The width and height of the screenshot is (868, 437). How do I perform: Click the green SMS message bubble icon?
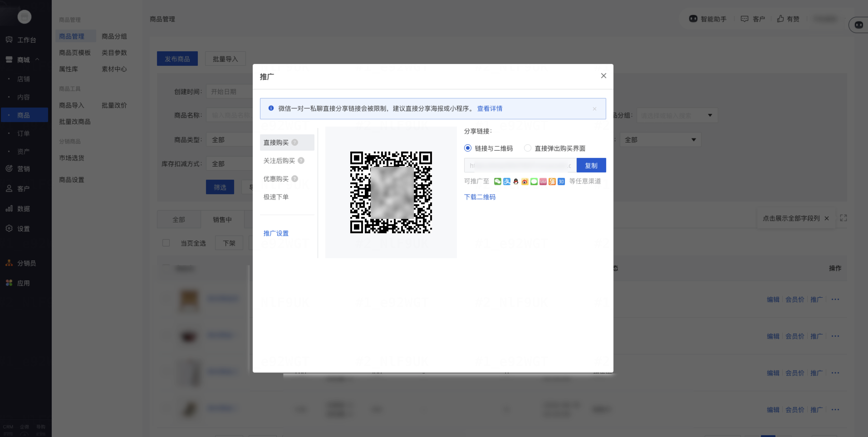[534, 182]
